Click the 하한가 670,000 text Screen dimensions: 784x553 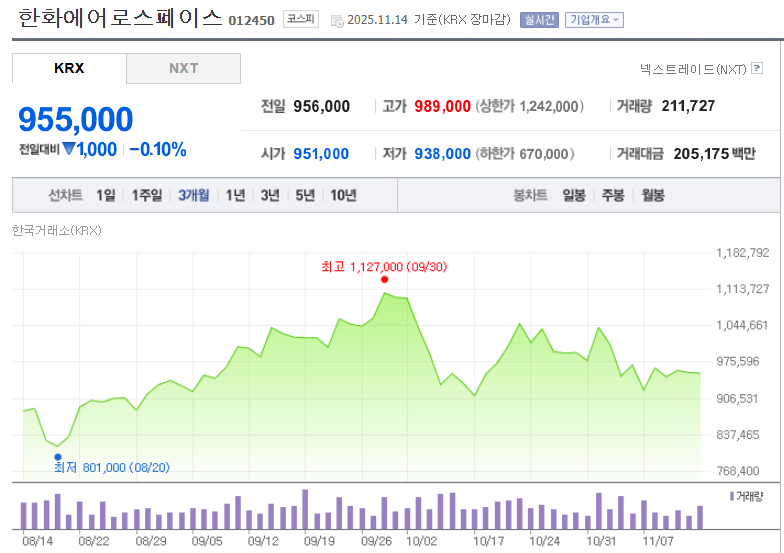pyautogui.click(x=524, y=154)
